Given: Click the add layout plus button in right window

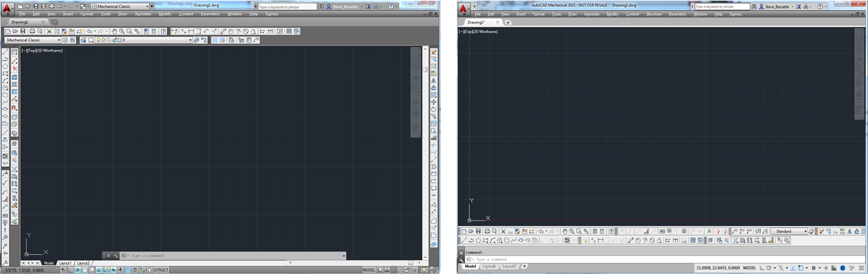Looking at the screenshot, I should pyautogui.click(x=524, y=266).
